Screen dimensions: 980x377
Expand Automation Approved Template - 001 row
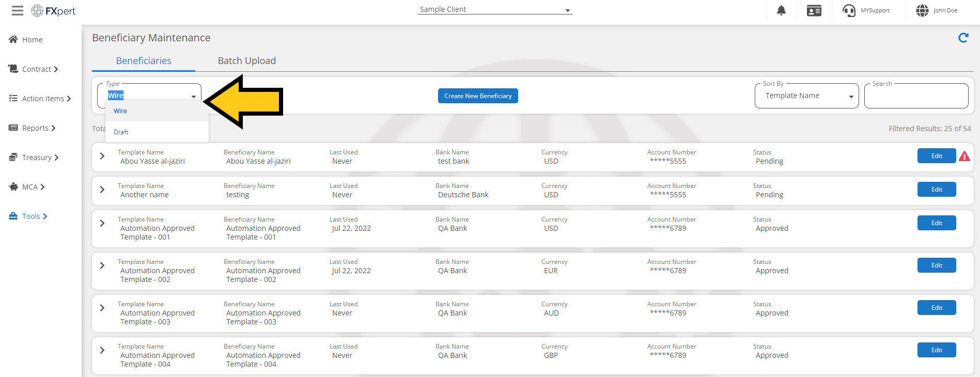click(102, 223)
